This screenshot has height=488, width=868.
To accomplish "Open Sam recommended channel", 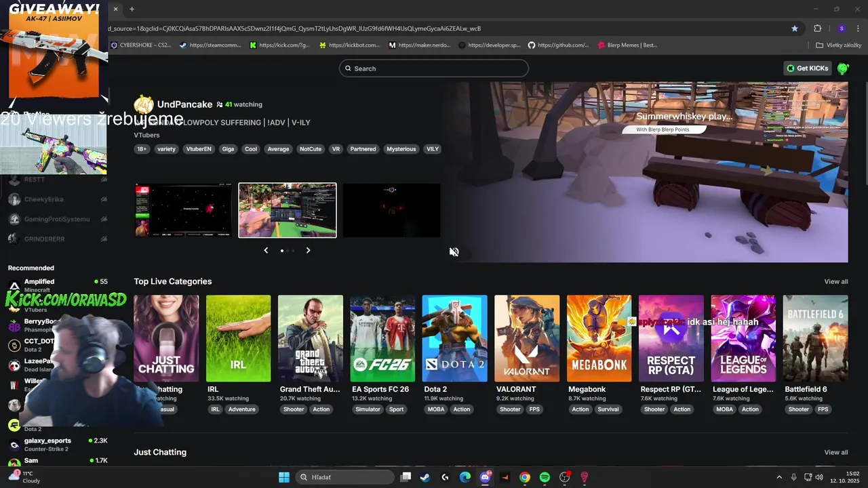I will (58, 461).
